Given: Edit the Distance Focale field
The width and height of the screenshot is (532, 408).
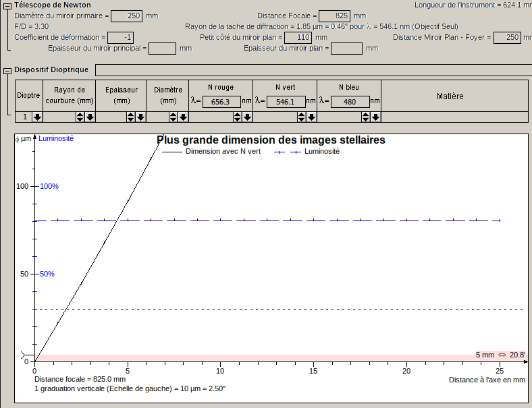Looking at the screenshot, I should coord(335,16).
